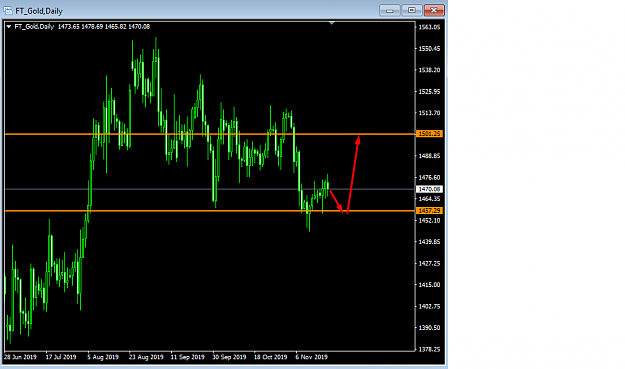Click price scale value 1439.85

[429, 242]
